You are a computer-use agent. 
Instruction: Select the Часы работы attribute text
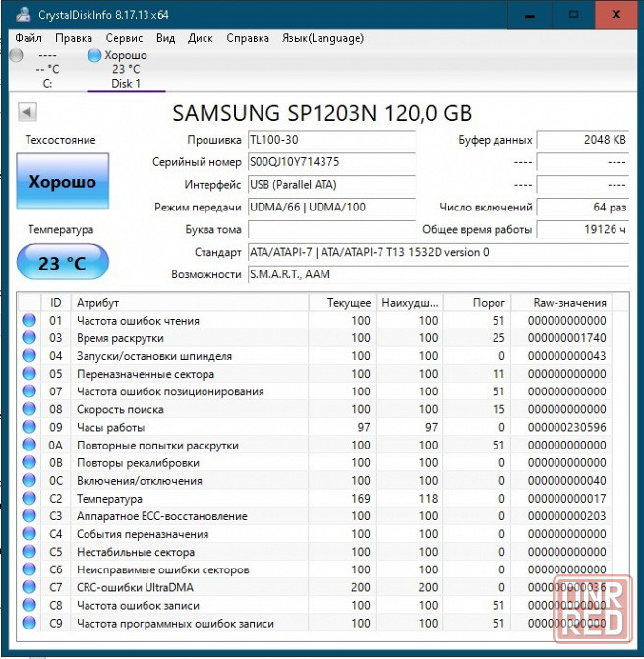(110, 428)
